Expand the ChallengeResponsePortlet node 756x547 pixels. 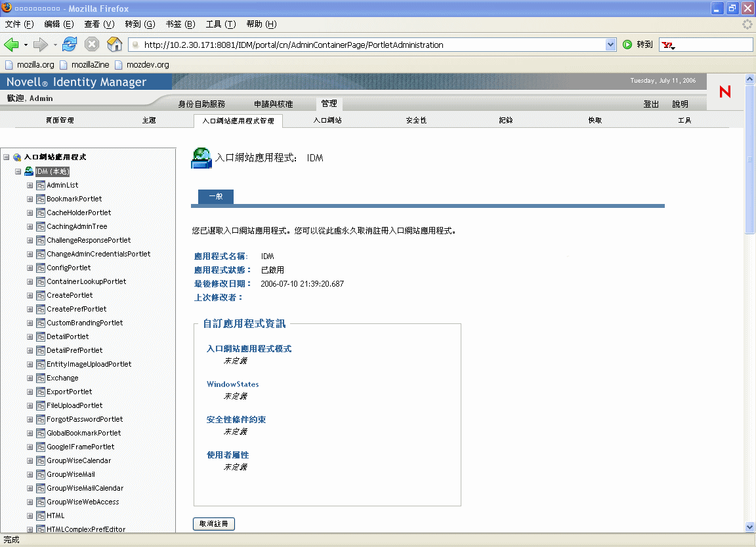(x=30, y=241)
